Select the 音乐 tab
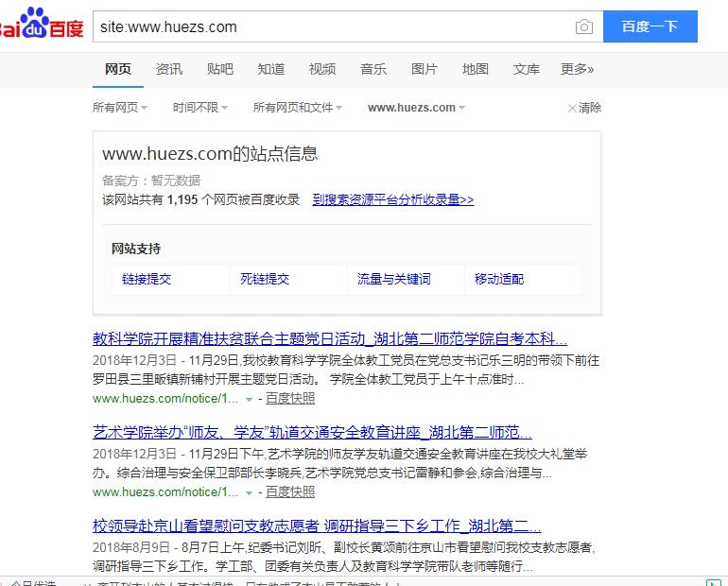Screen dimensions: 728x586 [373, 69]
